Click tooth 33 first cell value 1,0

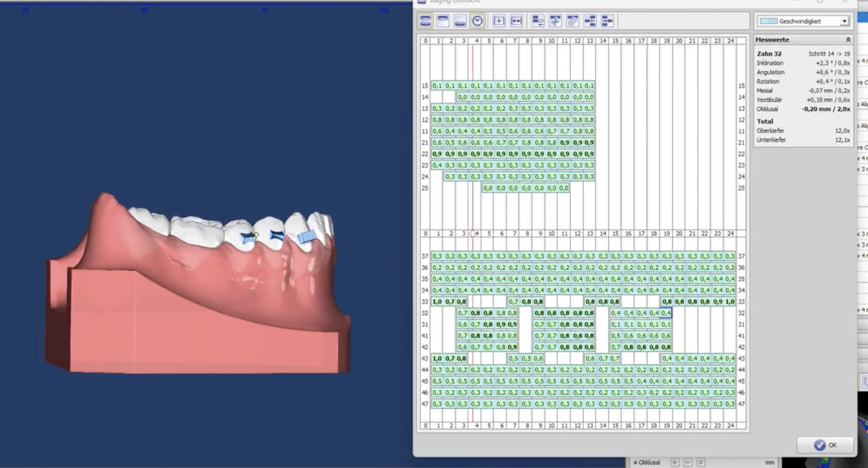[437, 302]
